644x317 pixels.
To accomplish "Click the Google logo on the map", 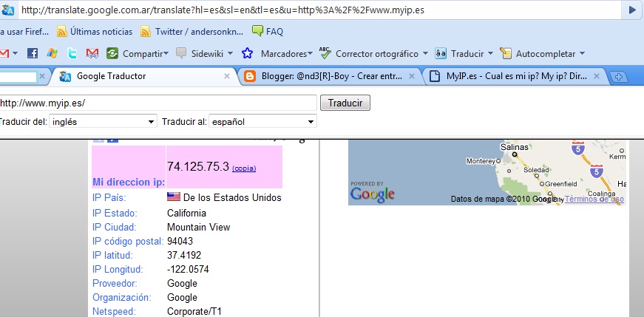I will point(373,194).
